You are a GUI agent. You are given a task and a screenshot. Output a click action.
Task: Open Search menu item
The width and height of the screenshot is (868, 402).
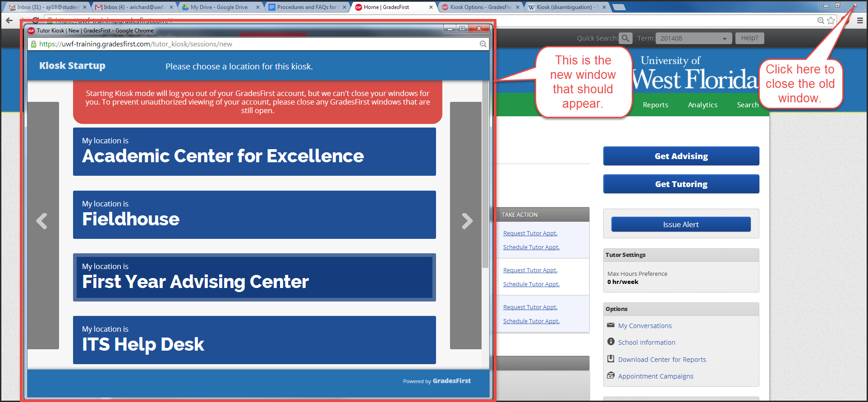point(748,105)
